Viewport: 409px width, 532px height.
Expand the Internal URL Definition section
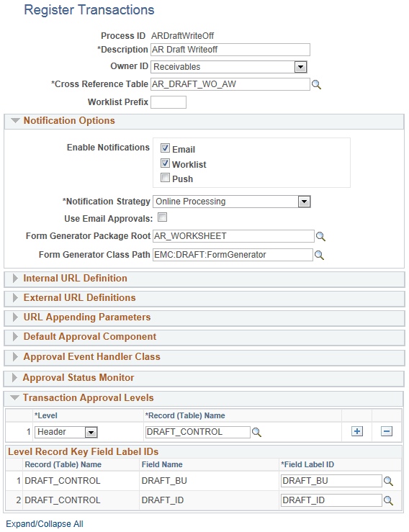(x=15, y=279)
